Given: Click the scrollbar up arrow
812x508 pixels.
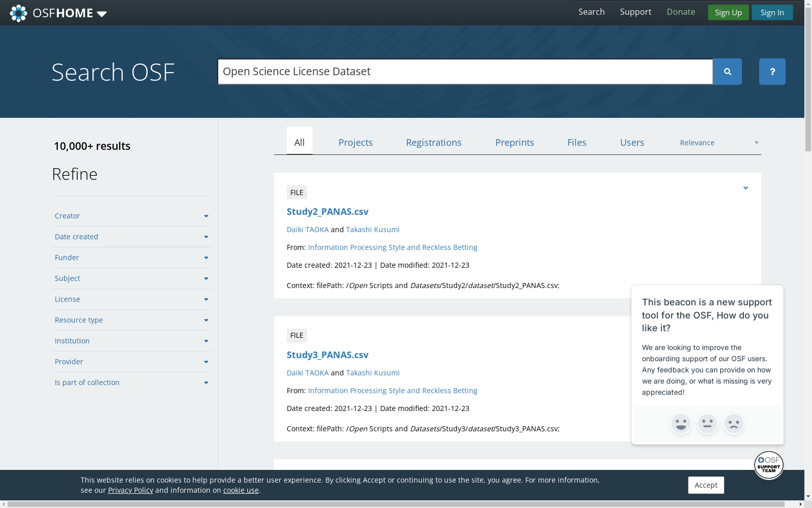Looking at the screenshot, I should point(808,4).
